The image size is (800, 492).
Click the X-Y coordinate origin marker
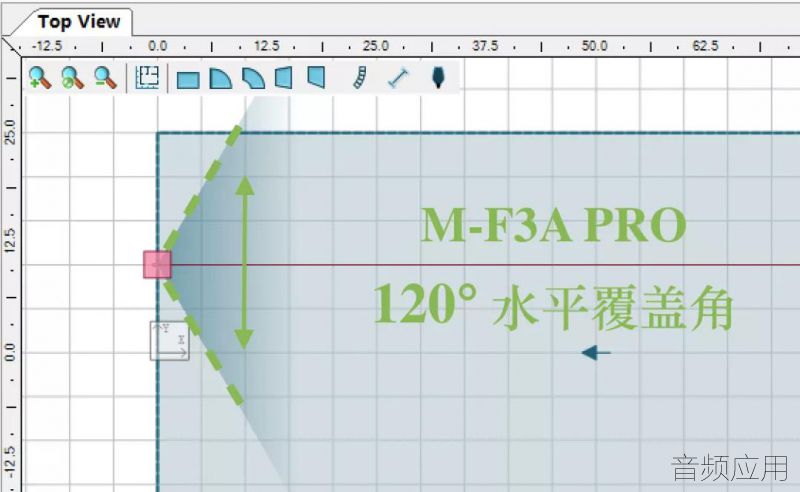pos(170,340)
